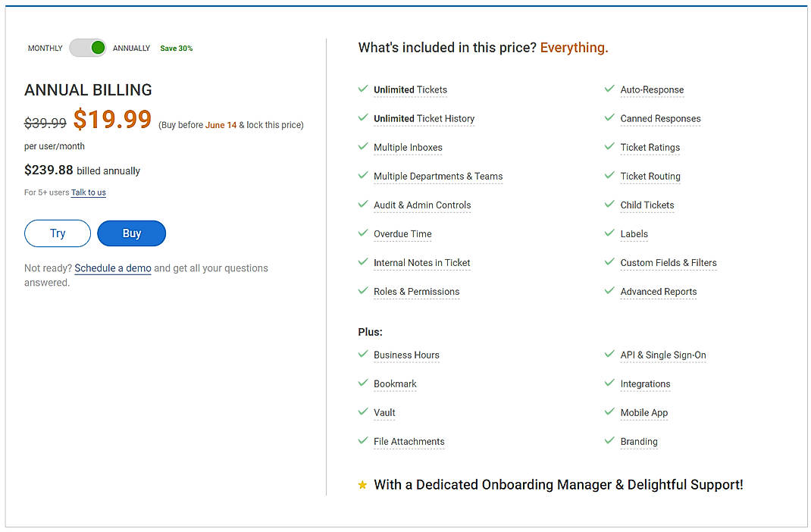Viewport: 811px width, 532px height.
Task: Select the ANNUALLY billing option
Action: 131,48
